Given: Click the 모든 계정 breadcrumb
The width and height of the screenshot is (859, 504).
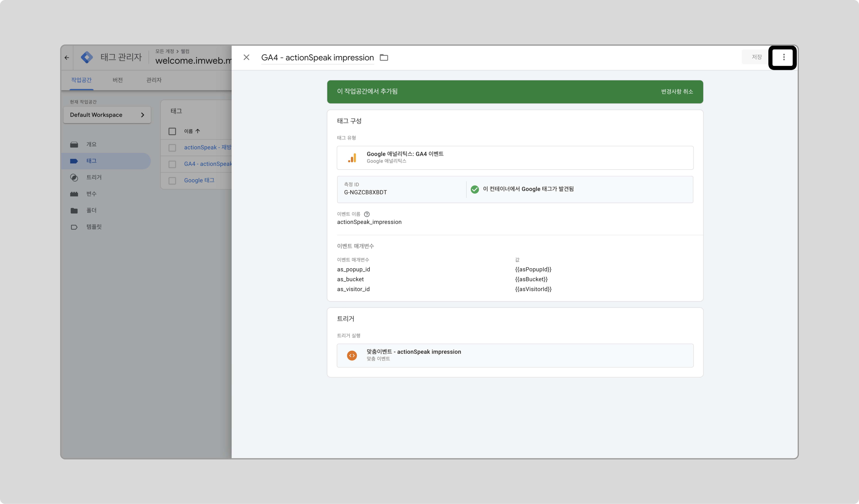Looking at the screenshot, I should pyautogui.click(x=165, y=51).
